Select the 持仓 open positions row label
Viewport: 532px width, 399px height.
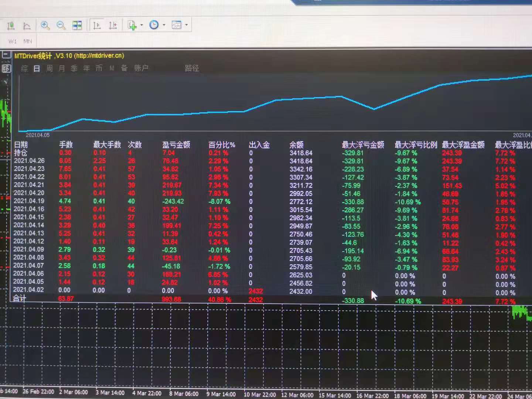[x=21, y=153]
